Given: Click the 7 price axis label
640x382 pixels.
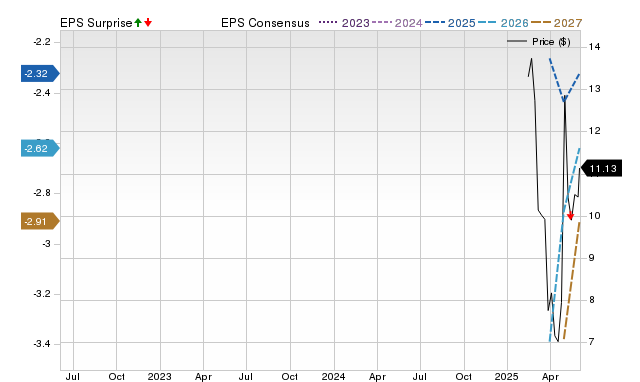Looking at the screenshot, I should [591, 342].
